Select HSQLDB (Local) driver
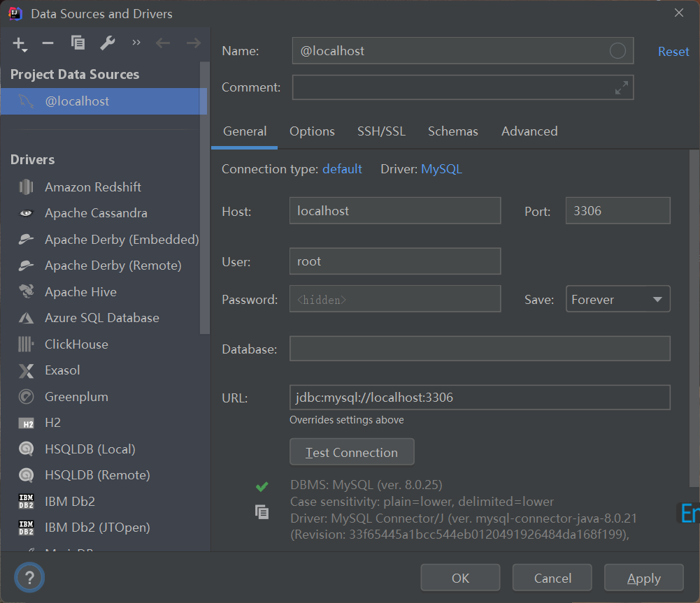The image size is (700, 603). point(90,449)
